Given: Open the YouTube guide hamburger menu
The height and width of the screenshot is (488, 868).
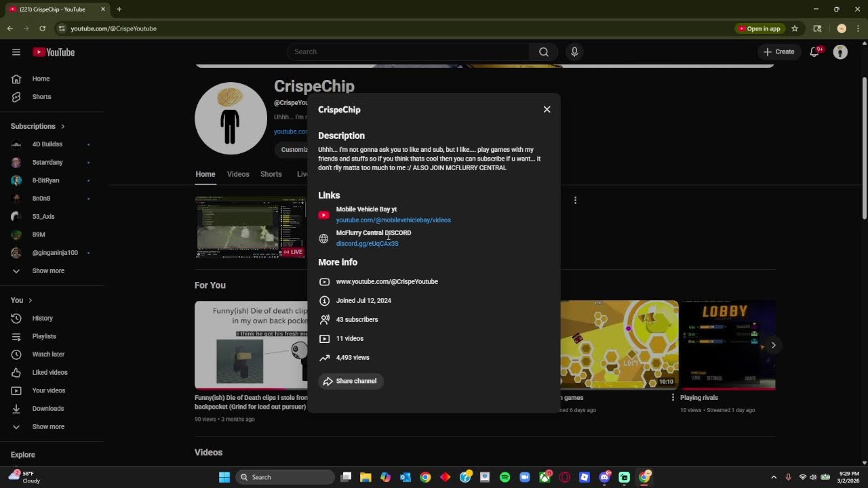Looking at the screenshot, I should (x=16, y=52).
